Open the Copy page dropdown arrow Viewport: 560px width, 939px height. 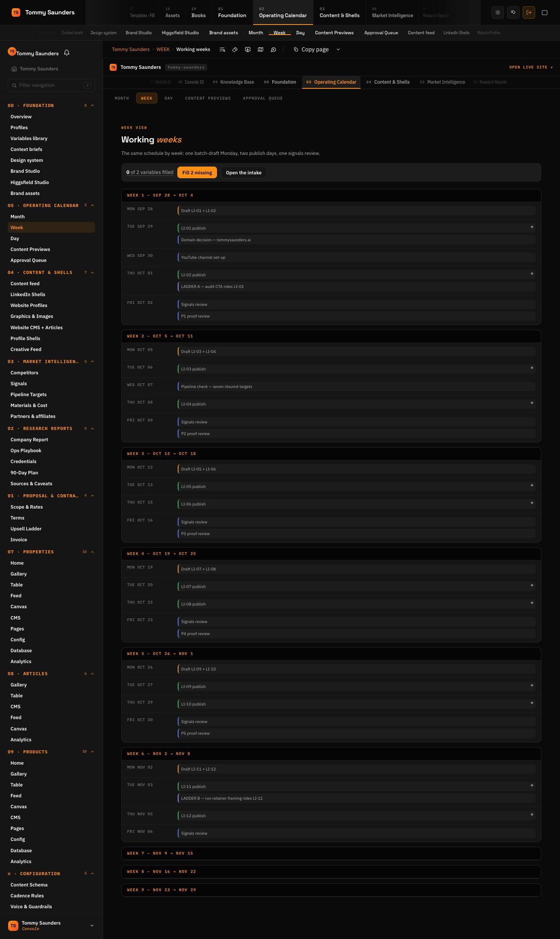tap(338, 49)
